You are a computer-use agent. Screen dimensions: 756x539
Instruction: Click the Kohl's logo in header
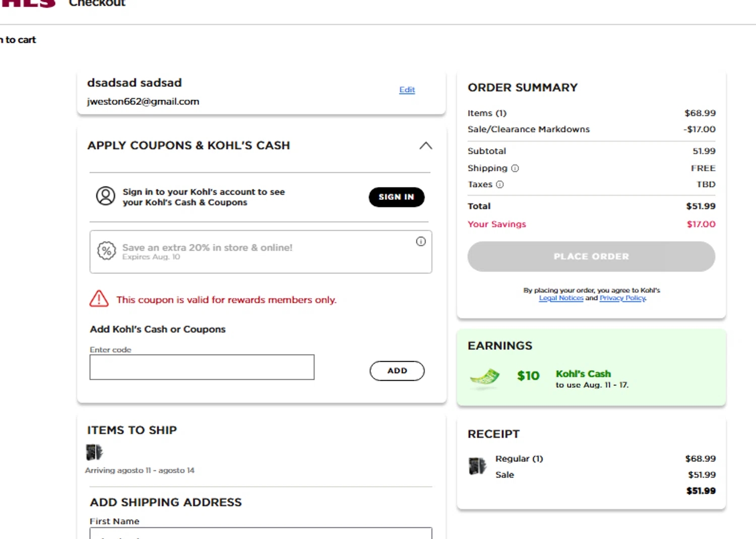coord(28,4)
